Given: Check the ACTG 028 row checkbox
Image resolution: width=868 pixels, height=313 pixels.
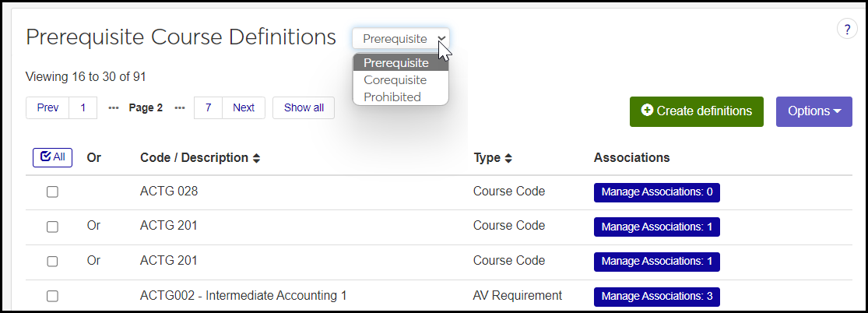Looking at the screenshot, I should tap(52, 192).
